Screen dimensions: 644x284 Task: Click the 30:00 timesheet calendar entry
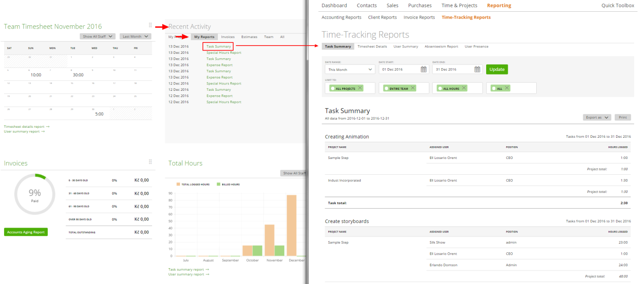[x=78, y=75]
